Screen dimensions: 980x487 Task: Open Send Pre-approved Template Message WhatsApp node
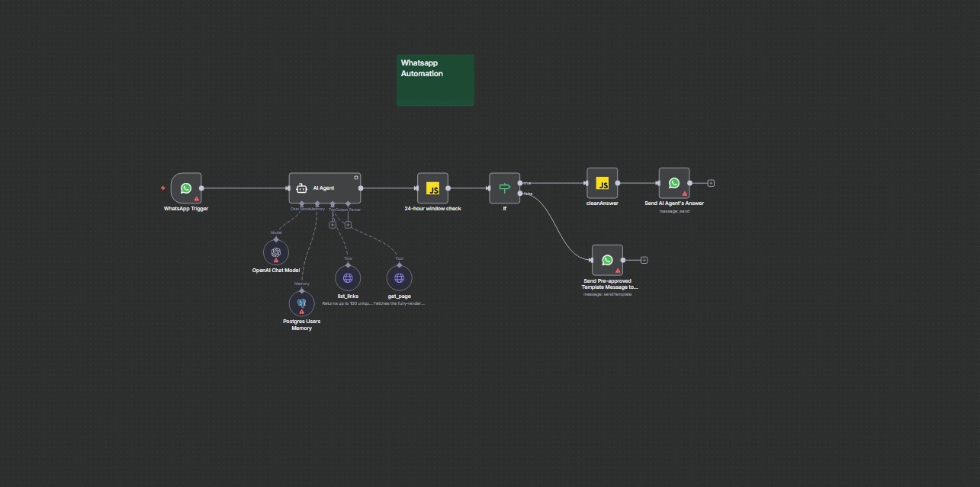607,260
